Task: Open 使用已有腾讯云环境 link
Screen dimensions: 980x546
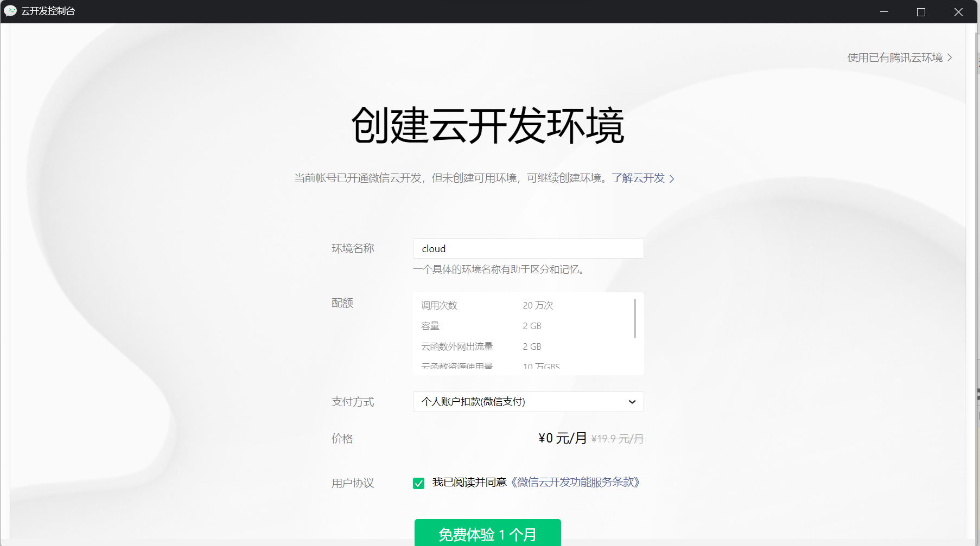Action: (900, 57)
